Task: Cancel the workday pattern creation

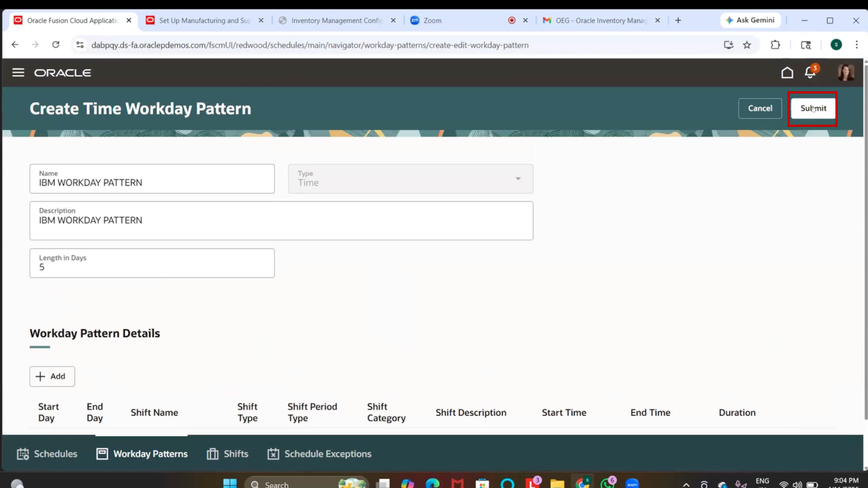Action: tap(760, 108)
